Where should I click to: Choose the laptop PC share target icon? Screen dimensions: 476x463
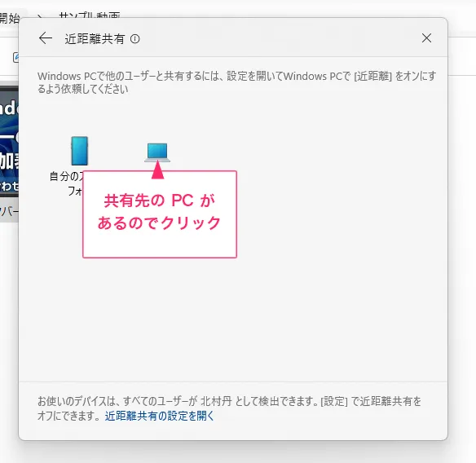[x=157, y=152]
